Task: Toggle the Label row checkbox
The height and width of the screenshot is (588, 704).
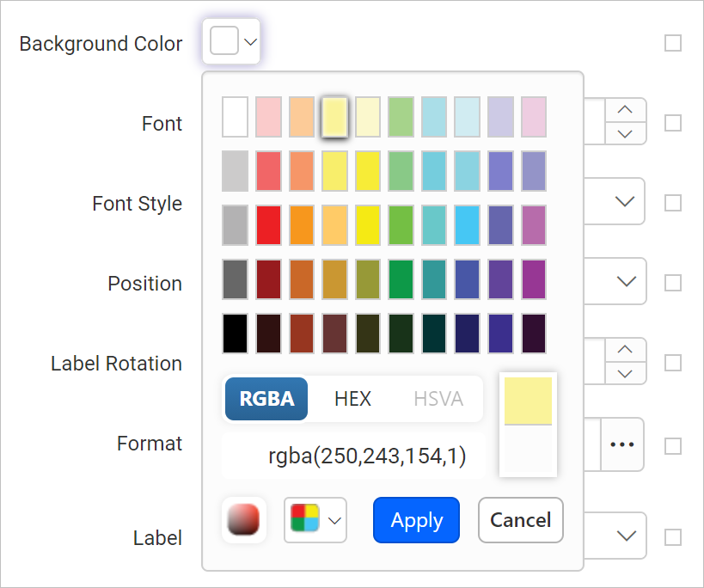Action: click(x=672, y=537)
